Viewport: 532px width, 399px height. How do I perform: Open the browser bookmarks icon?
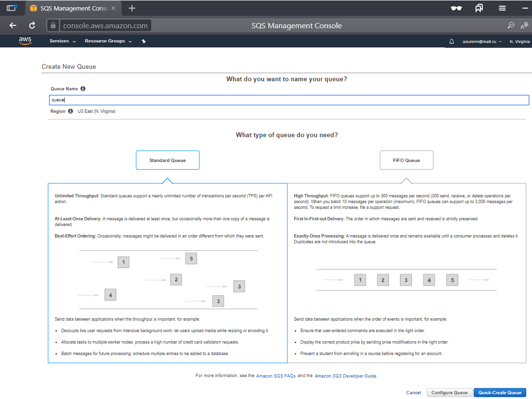click(x=479, y=8)
